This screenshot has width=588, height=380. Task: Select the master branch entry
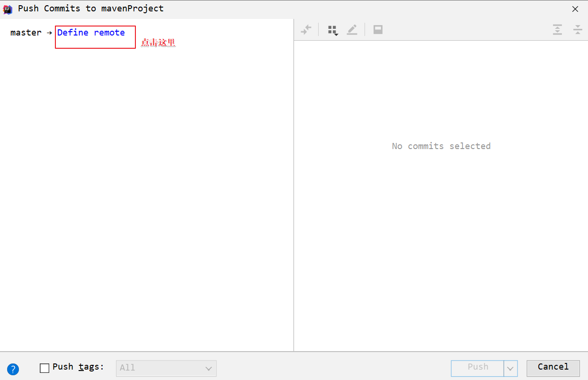coord(26,33)
